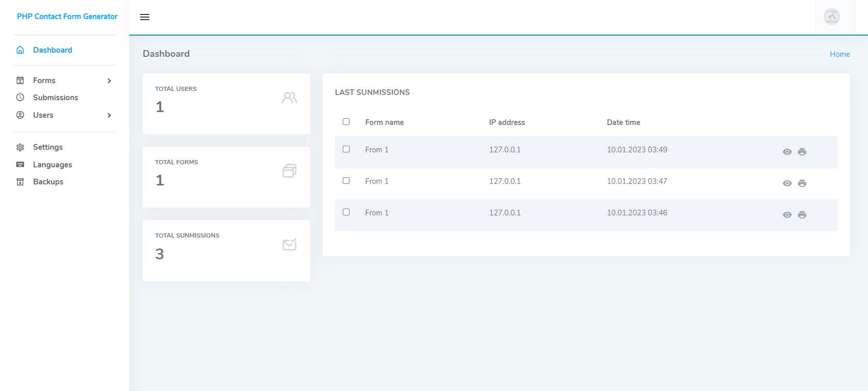This screenshot has width=868, height=391.
Task: Click the date text 10.01.2023 03:46
Action: 637,213
